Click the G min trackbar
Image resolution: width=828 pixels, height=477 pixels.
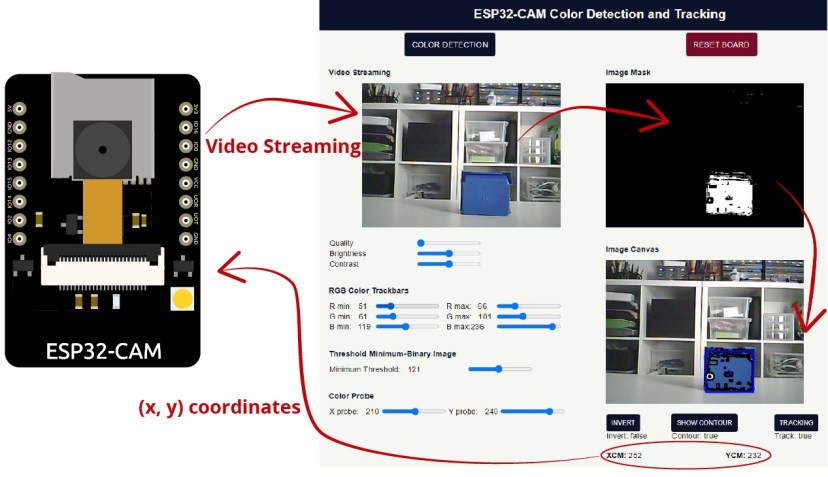[407, 316]
